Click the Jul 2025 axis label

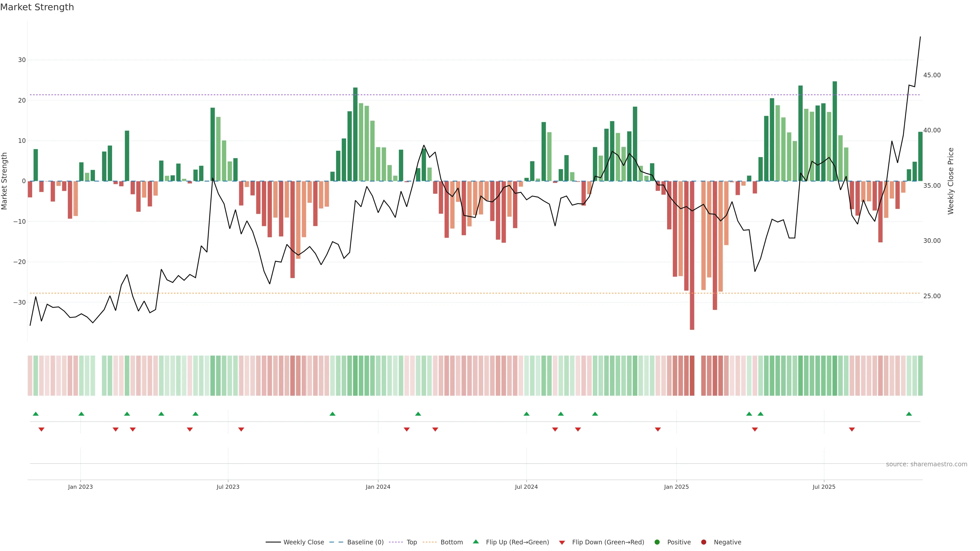tap(824, 487)
